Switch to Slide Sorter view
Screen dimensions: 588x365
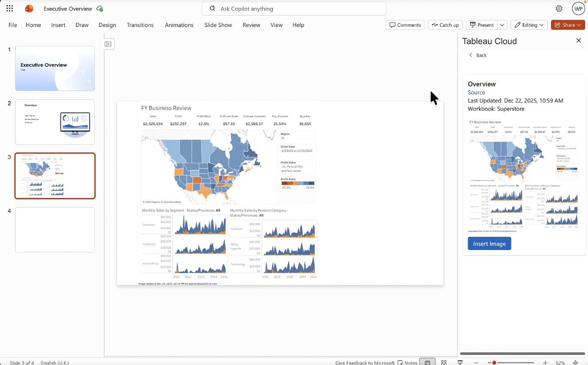[x=443, y=362]
